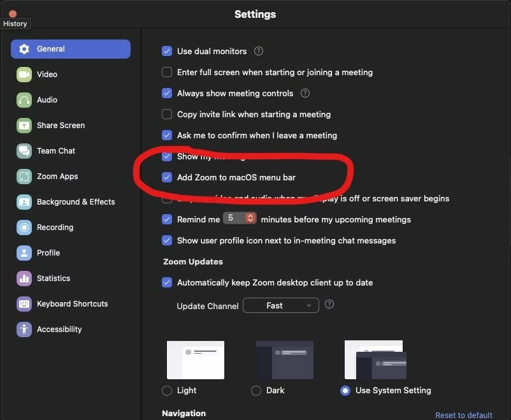Click the Light theme preview thumbnail
The image size is (511, 420).
196,360
